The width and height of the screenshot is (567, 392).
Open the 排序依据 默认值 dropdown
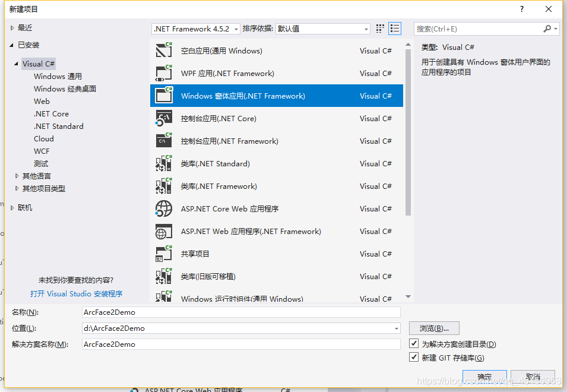tap(323, 29)
